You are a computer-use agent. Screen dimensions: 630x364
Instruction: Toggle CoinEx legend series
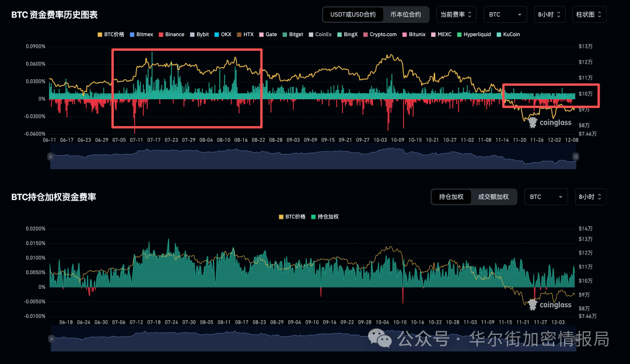pyautogui.click(x=320, y=34)
